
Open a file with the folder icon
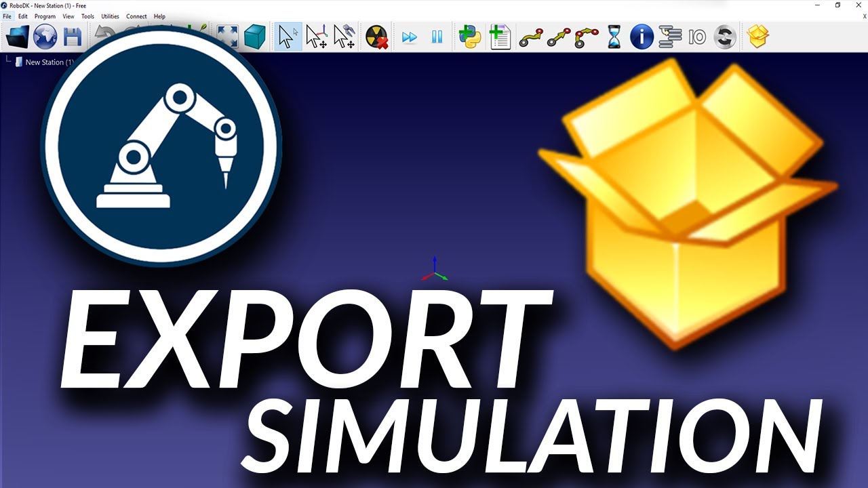(17, 37)
